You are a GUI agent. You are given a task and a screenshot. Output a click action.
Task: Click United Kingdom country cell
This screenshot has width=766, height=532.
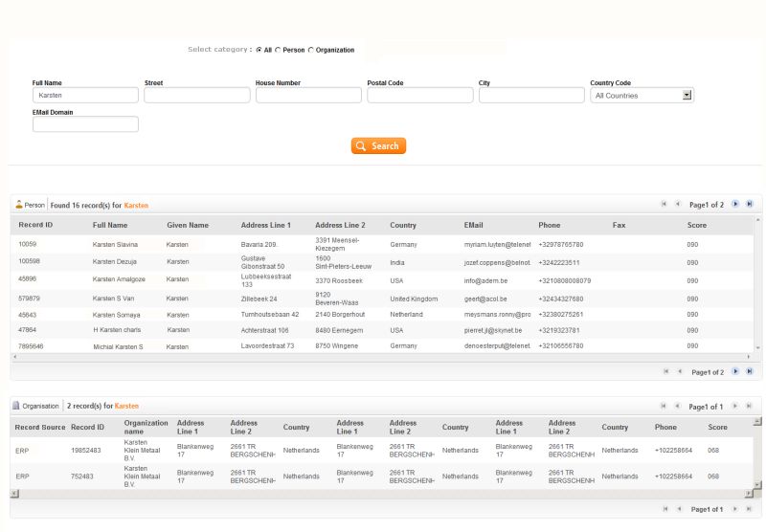[414, 299]
